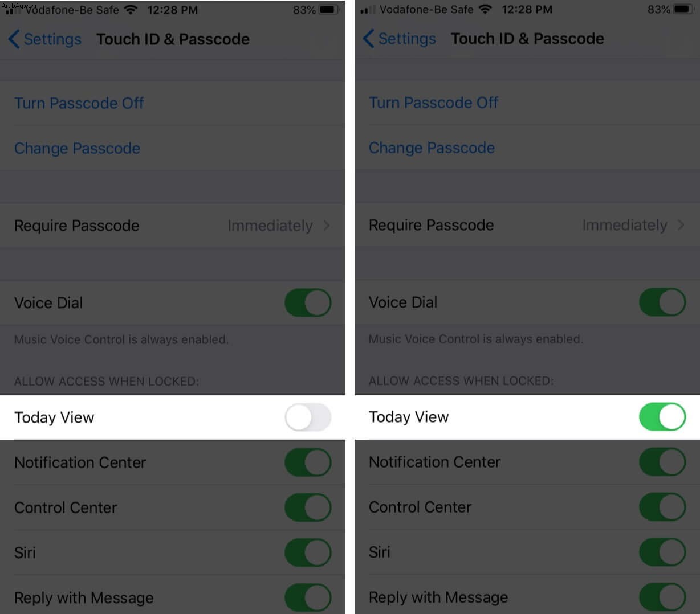This screenshot has width=700, height=614.
Task: Go back to Settings in left screen
Action: (45, 39)
